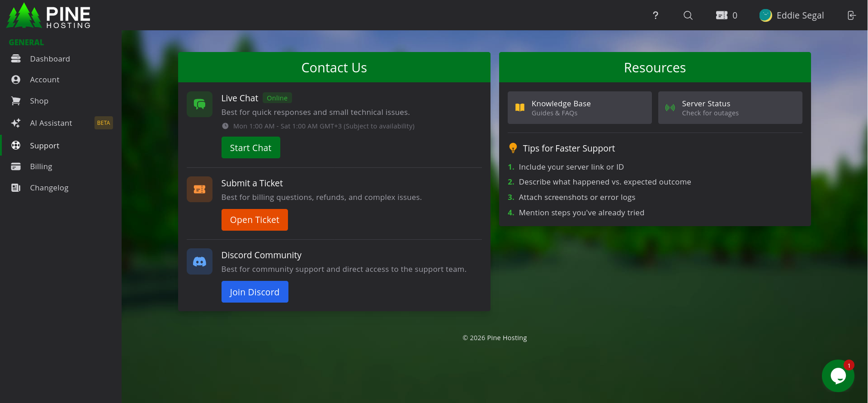Open the help question mark icon

(656, 15)
